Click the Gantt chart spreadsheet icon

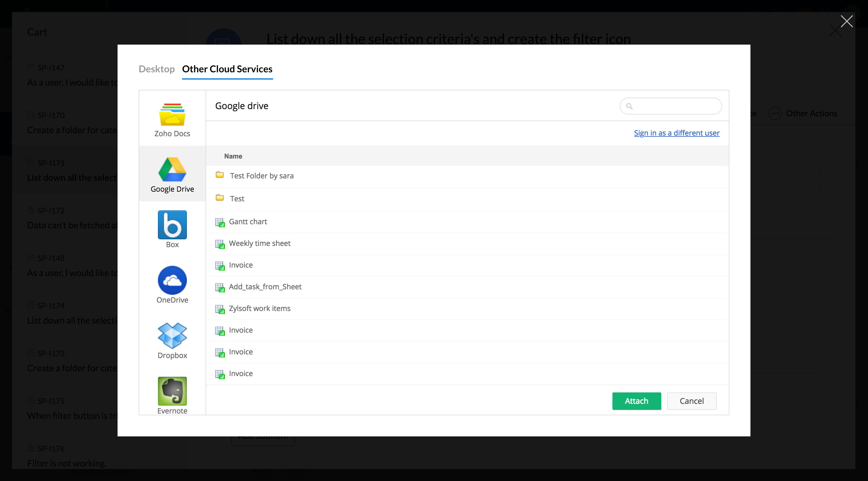tap(220, 222)
